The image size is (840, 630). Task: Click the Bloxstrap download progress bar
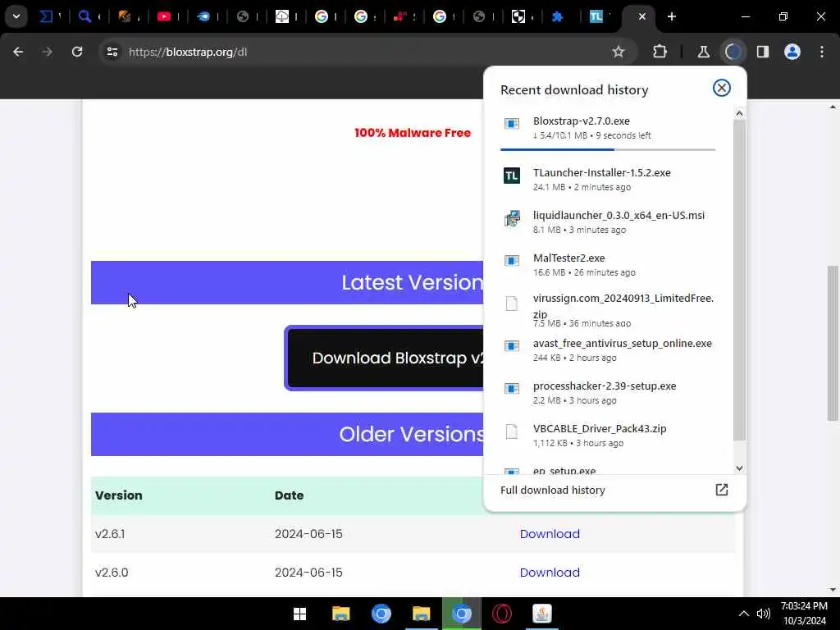[608, 149]
